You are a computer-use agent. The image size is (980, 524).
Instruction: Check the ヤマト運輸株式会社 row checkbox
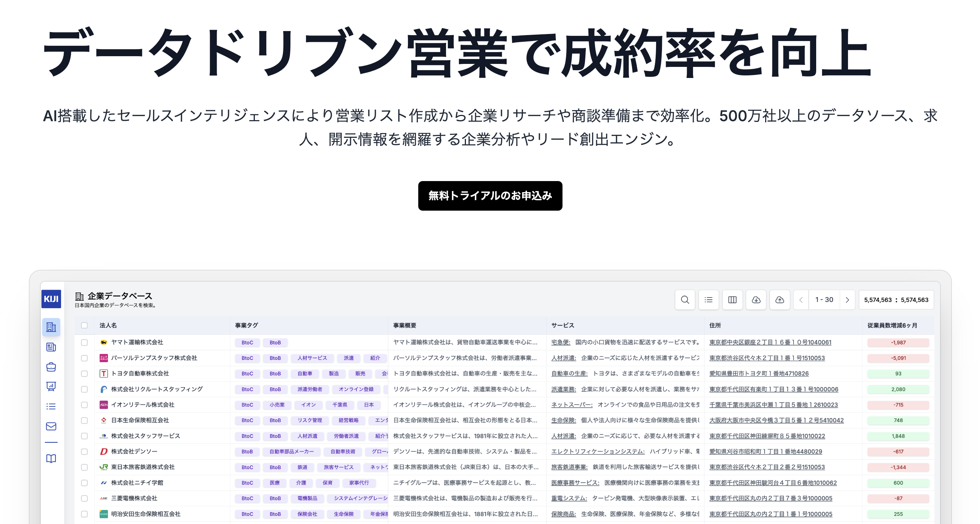coord(84,342)
